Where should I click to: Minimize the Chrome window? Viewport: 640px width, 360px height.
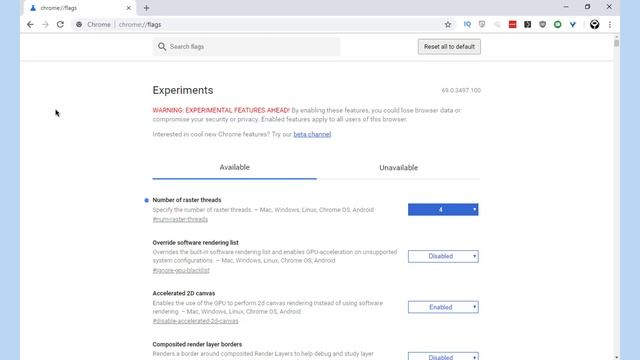click(566, 7)
